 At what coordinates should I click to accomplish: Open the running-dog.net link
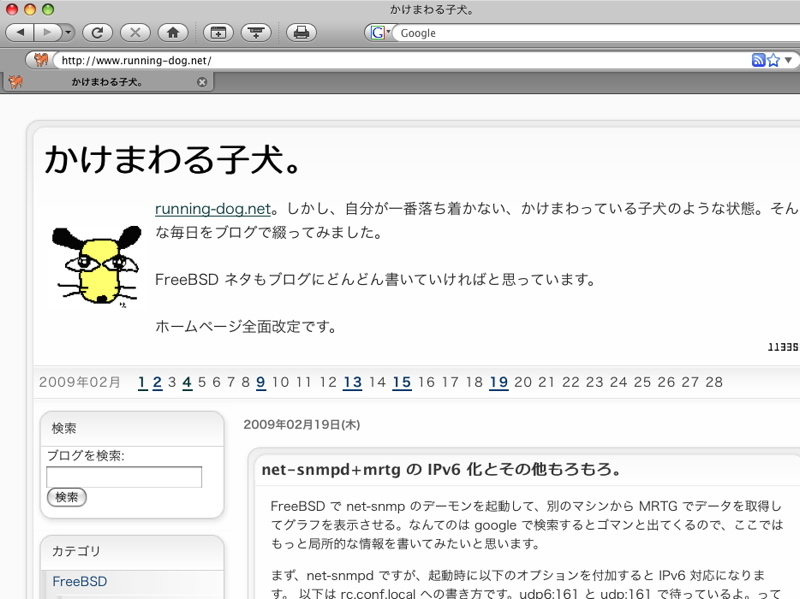[213, 209]
